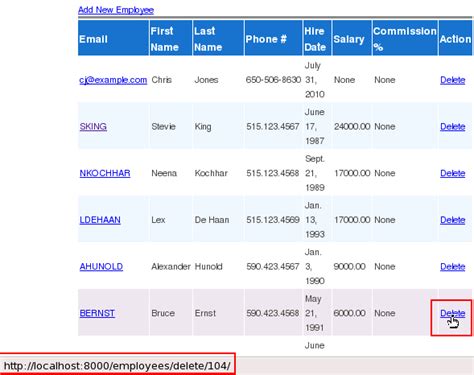Click the salary value 6000.00

[349, 313]
